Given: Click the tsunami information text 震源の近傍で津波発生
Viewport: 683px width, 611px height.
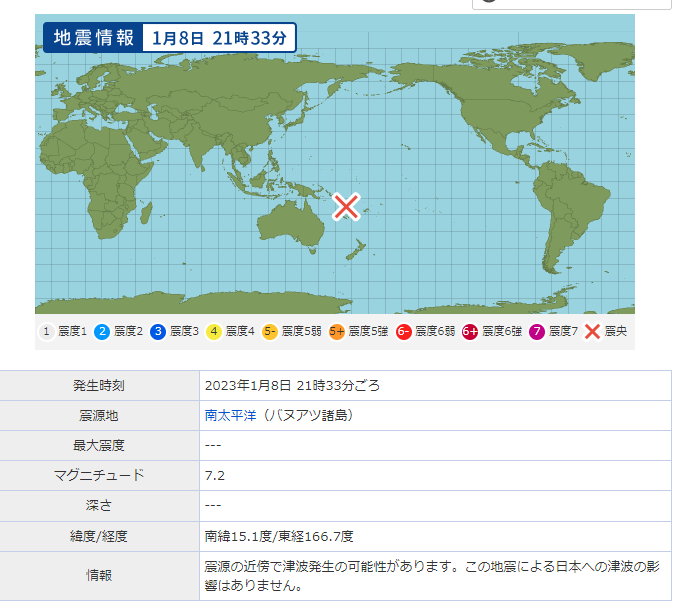Looking at the screenshot, I should [432, 576].
